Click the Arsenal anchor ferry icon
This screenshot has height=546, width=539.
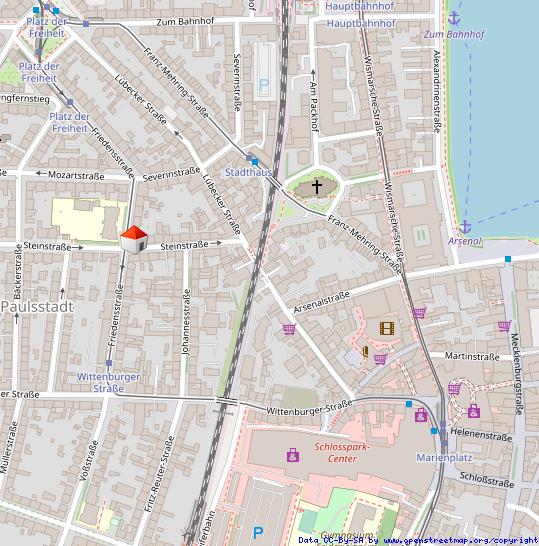click(465, 227)
